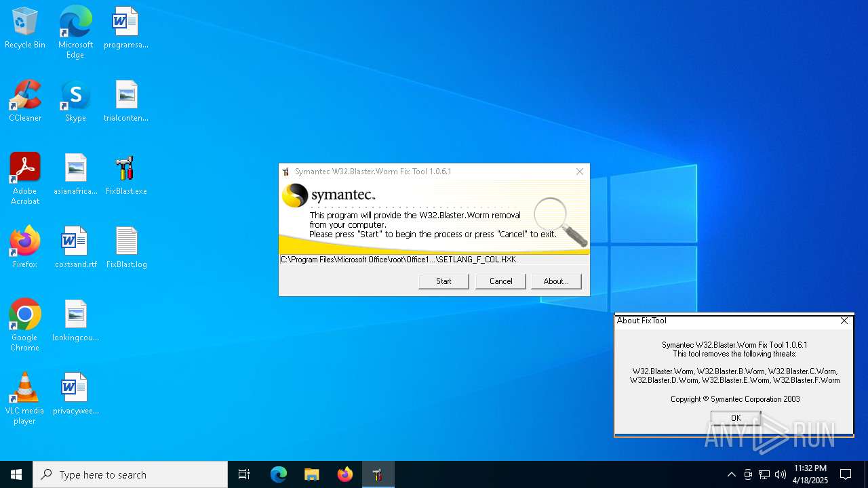Click Start in the Symantec Fix Tool
The image size is (868, 488).
point(443,281)
